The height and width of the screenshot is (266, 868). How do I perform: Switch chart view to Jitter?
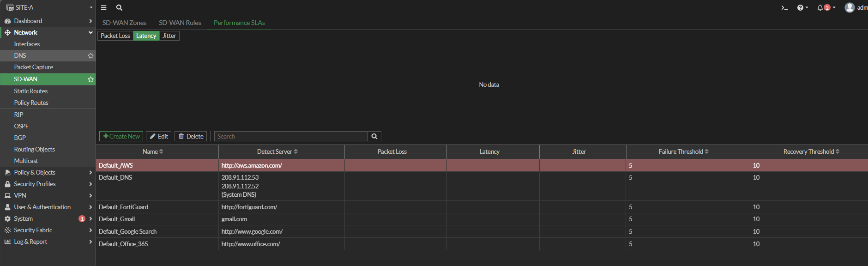point(169,36)
